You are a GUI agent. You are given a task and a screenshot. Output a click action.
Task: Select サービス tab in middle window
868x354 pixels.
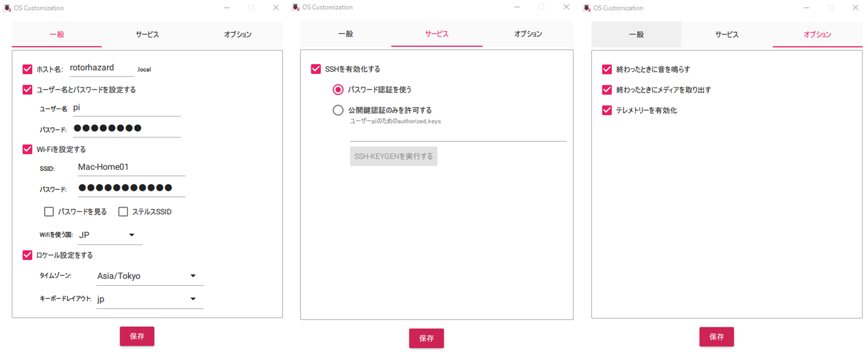[x=437, y=34]
